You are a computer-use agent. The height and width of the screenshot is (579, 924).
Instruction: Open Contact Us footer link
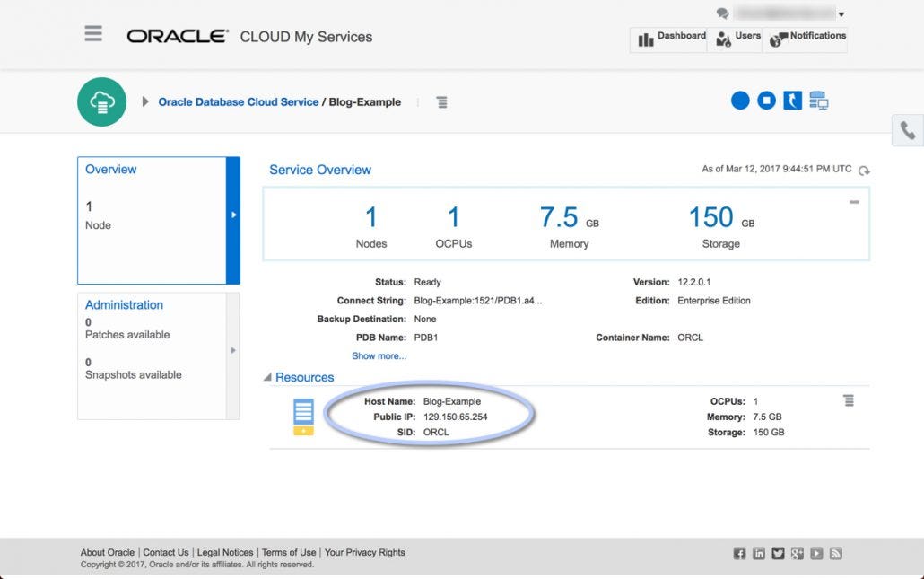click(166, 552)
